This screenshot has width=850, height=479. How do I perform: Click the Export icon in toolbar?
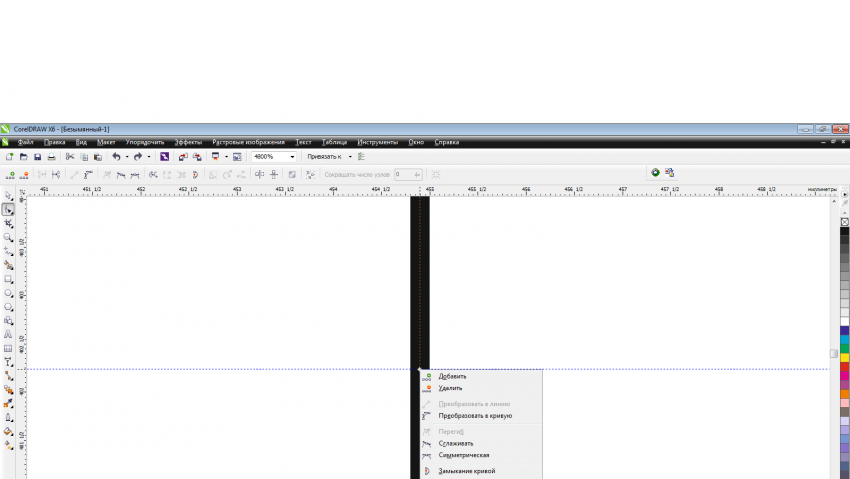[x=197, y=157]
